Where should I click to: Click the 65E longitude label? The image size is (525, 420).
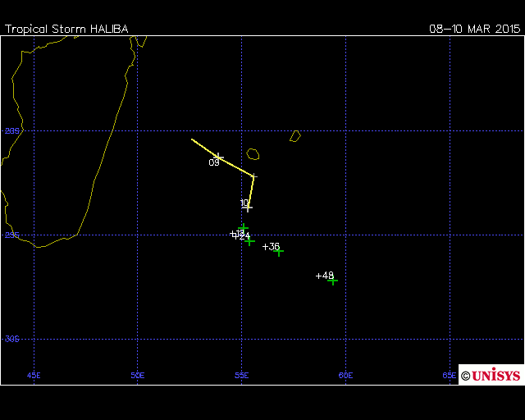tap(450, 376)
